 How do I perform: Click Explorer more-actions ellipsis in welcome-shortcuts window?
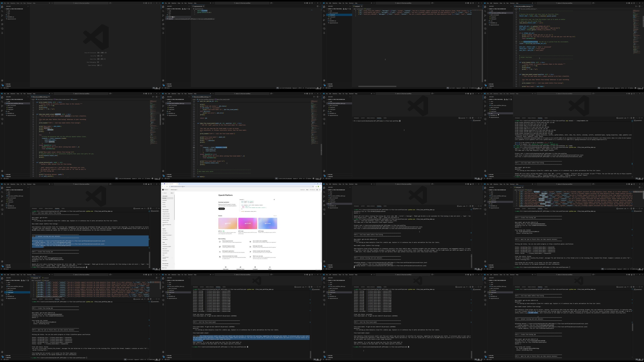click(x=28, y=6)
